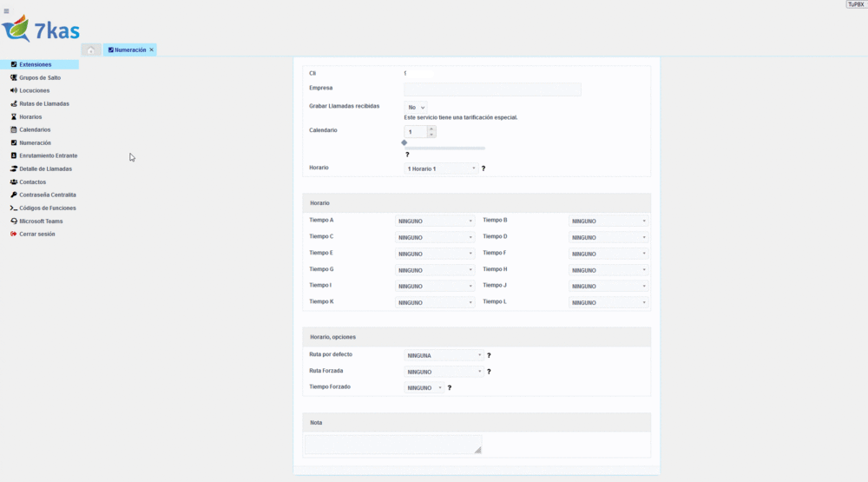This screenshot has height=482, width=868.
Task: Click the Contactos people icon
Action: click(14, 182)
